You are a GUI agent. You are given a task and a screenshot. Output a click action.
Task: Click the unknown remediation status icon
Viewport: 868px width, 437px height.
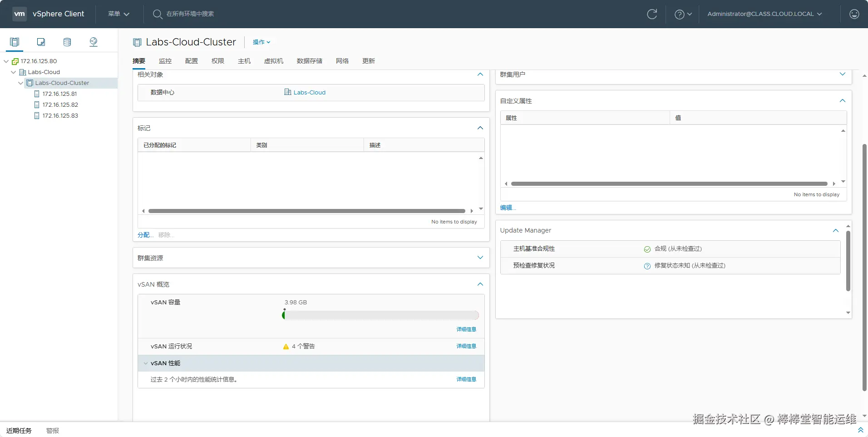647,266
